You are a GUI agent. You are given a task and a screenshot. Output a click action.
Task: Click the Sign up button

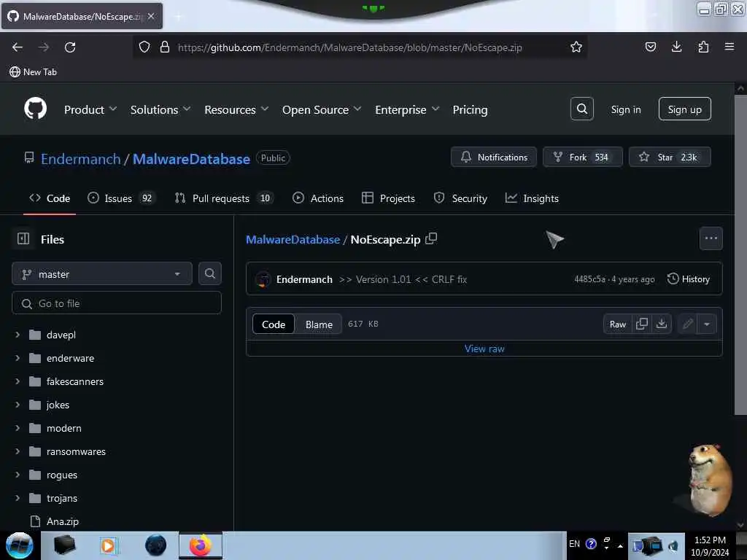pos(684,109)
